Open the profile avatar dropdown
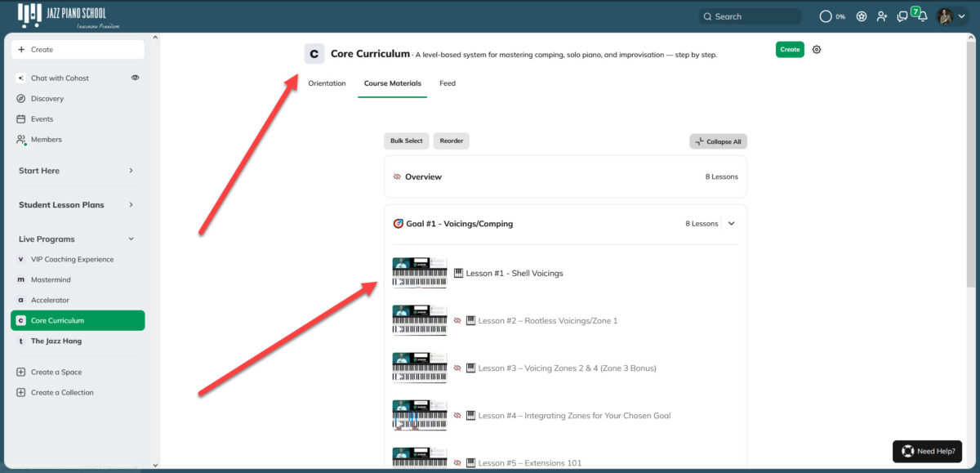The image size is (980, 473). [951, 16]
